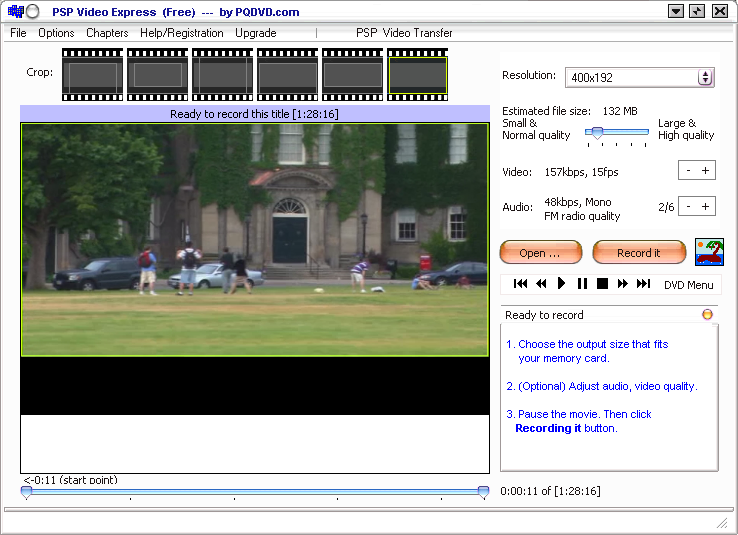The image size is (738, 535).
Task: Open the Chapters menu
Action: (107, 33)
